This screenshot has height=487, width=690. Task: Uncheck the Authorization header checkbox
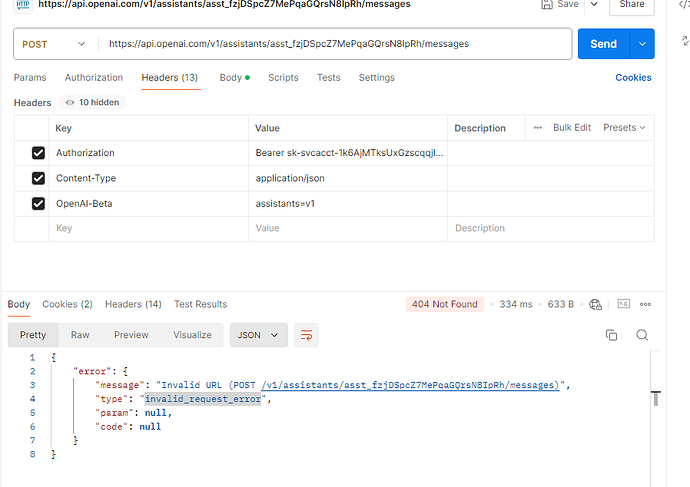[38, 153]
